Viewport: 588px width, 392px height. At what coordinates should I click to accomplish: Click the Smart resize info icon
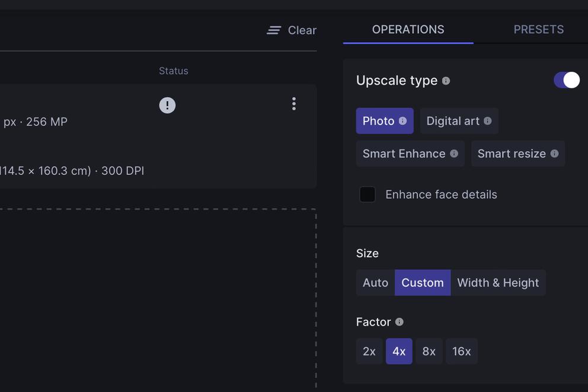tap(554, 154)
